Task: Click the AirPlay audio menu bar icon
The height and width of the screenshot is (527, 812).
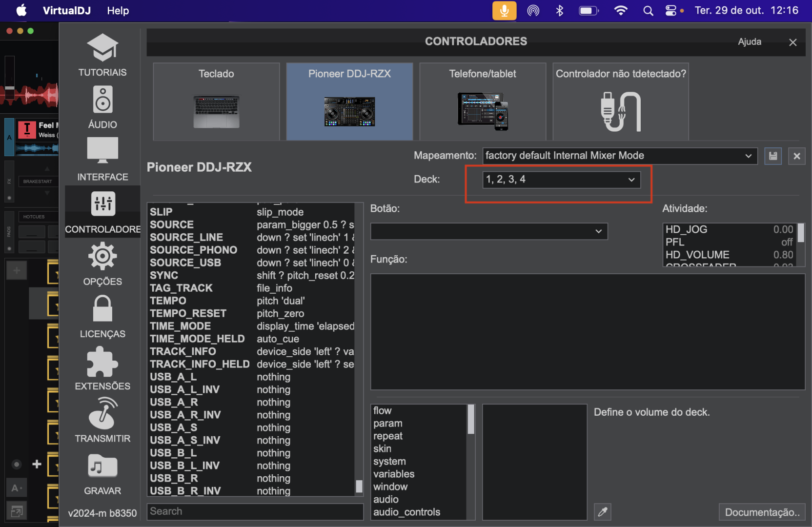Action: 533,11
